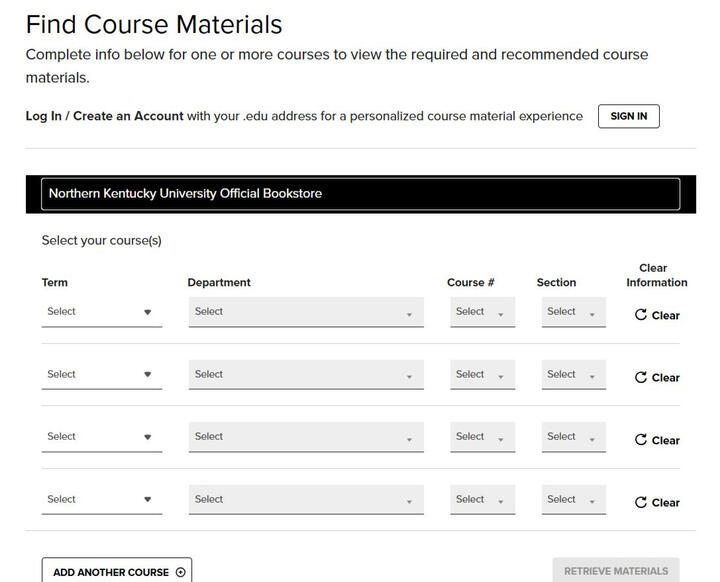Click ADD ANOTHER COURSE button

[x=117, y=571]
